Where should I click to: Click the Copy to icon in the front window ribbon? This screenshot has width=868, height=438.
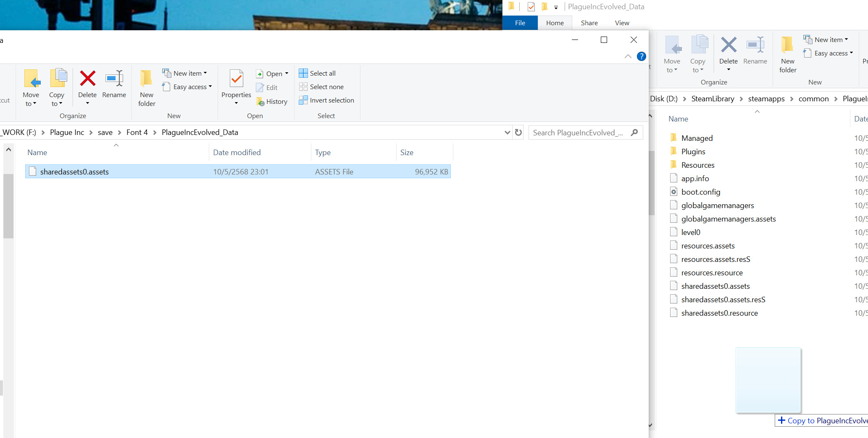tap(58, 79)
